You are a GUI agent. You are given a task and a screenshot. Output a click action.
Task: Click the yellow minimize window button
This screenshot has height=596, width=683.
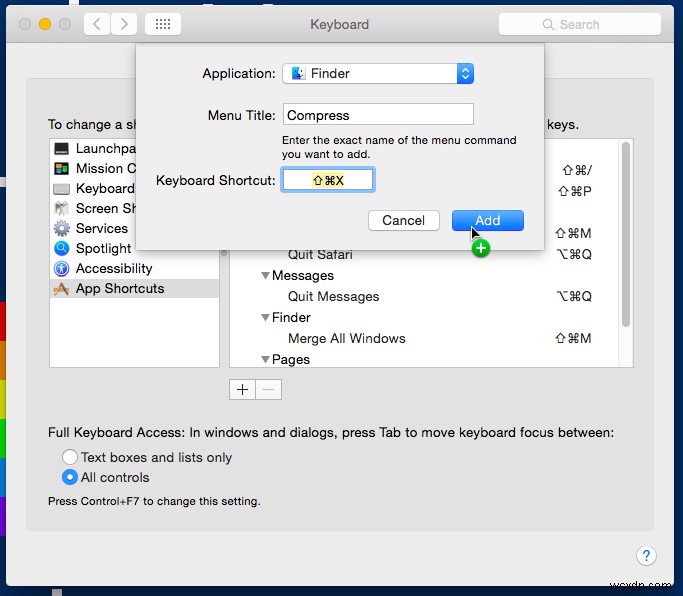(45, 24)
